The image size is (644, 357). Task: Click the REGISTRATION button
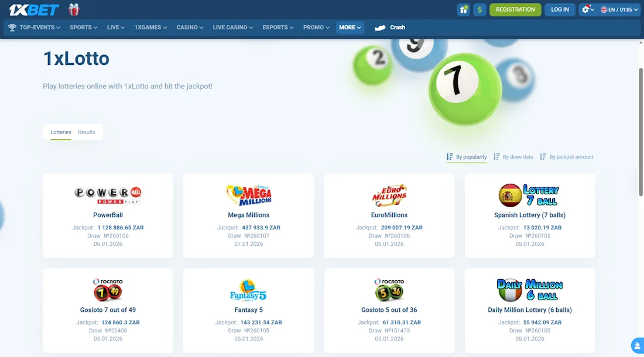pos(515,9)
